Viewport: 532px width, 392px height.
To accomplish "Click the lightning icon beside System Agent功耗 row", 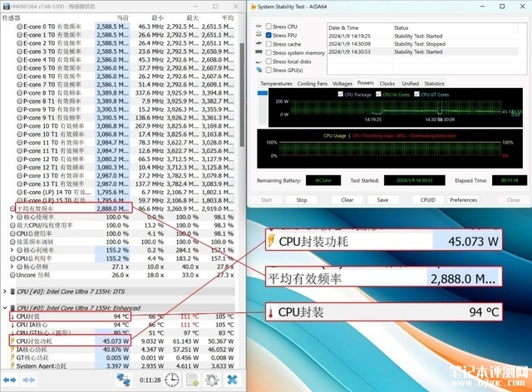I will [12, 365].
